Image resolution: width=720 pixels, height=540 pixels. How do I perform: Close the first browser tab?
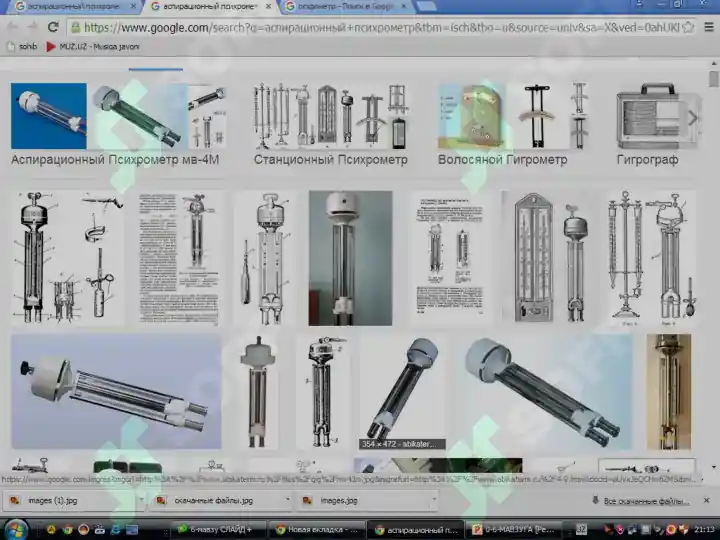(133, 6)
